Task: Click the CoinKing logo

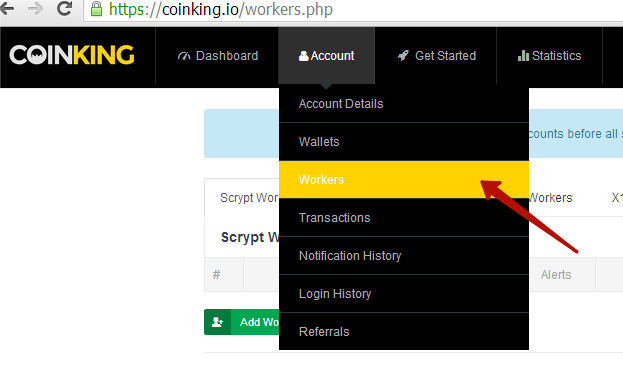Action: [x=72, y=55]
